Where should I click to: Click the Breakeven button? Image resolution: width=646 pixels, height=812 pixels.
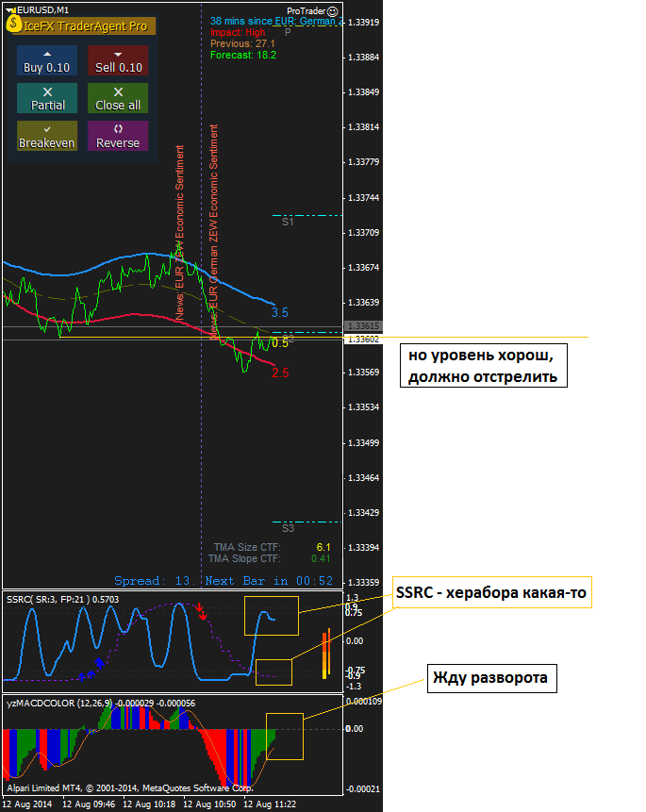47,136
